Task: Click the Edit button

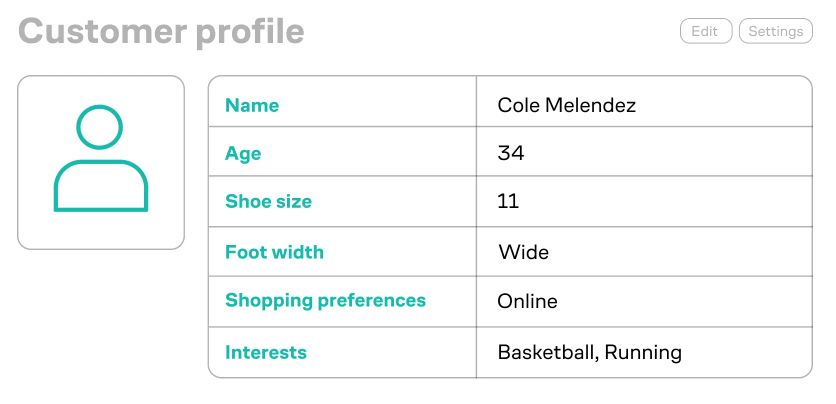Action: pos(706,31)
